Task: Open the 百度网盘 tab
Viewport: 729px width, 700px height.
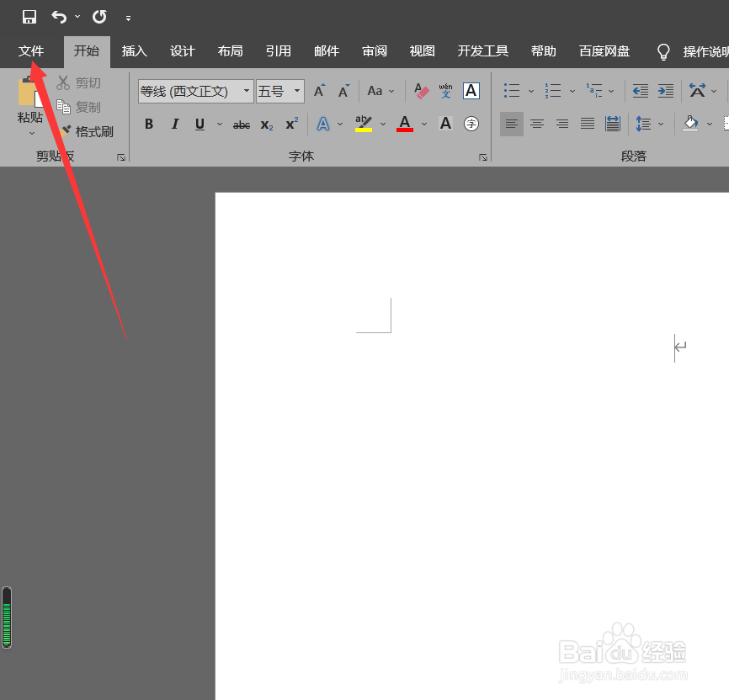Action: pos(604,51)
